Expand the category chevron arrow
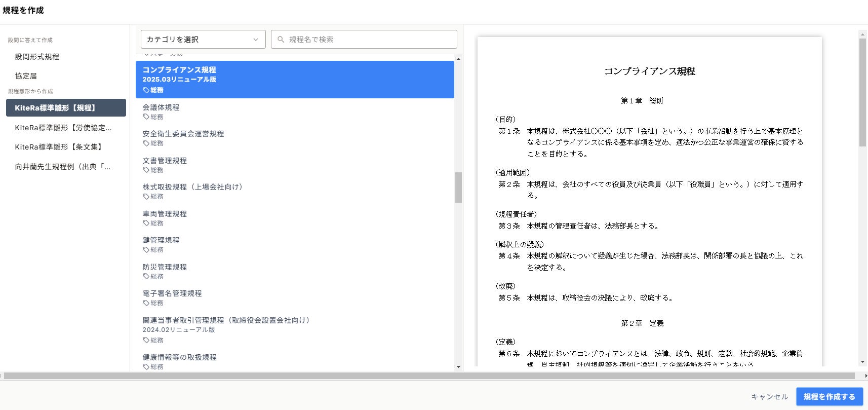This screenshot has width=868, height=410. click(256, 40)
